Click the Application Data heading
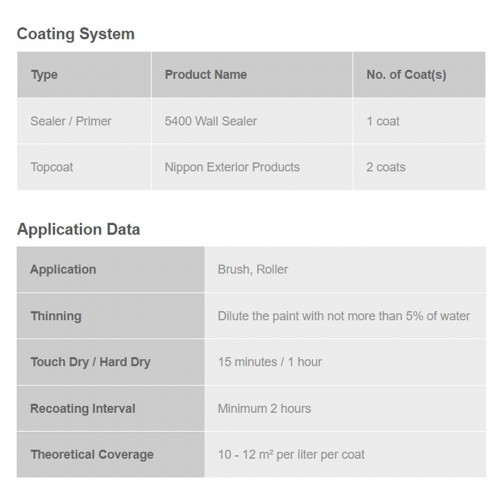 [x=78, y=229]
